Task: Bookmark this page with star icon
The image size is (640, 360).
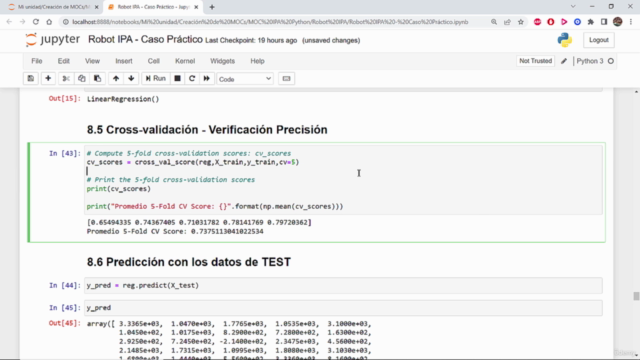Action: coord(521,22)
